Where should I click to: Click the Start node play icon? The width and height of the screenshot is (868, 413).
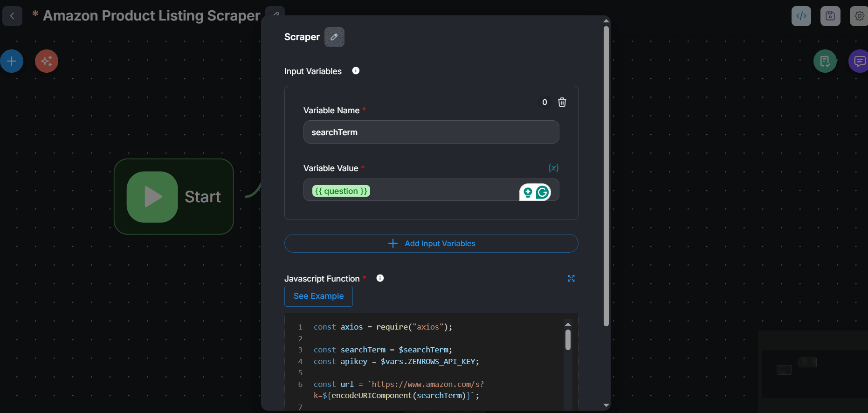pos(152,197)
